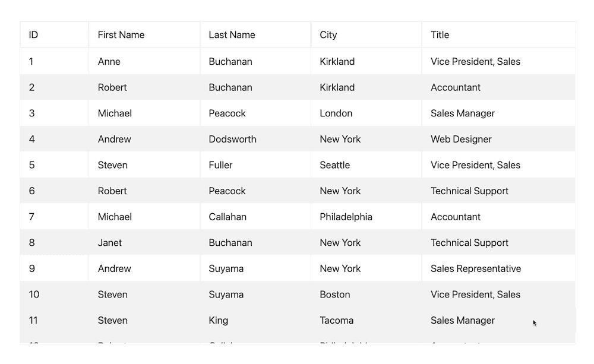Click the Callahan cell in row 7
The height and width of the screenshot is (364, 594).
(x=228, y=217)
